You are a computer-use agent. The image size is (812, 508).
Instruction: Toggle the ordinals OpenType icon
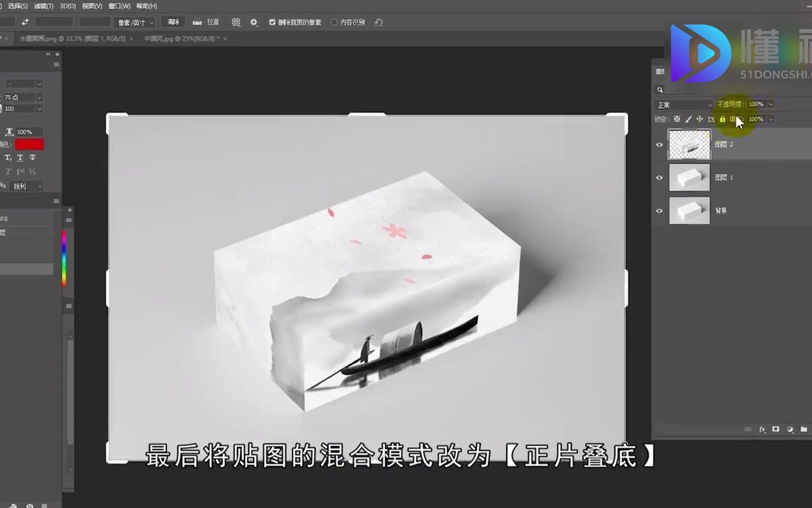click(x=20, y=172)
